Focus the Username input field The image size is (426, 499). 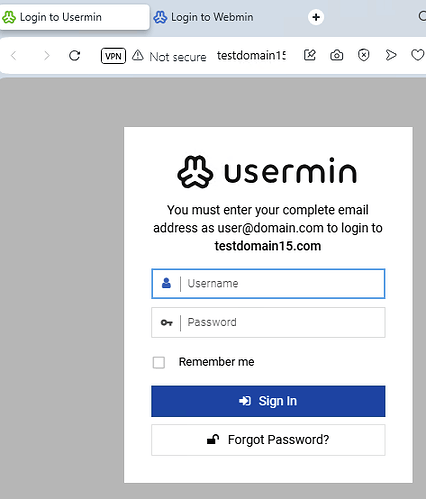coord(268,284)
